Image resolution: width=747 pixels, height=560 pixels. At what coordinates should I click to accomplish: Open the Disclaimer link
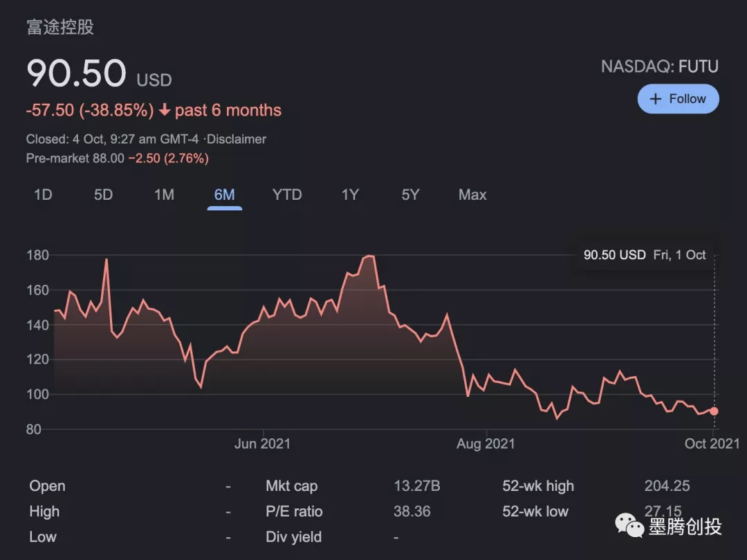click(237, 139)
